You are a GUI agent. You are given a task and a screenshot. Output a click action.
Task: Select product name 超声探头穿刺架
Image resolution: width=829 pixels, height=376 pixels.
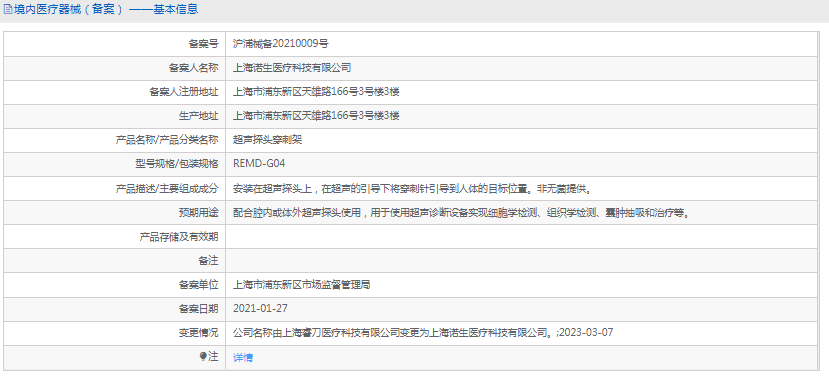tap(268, 140)
